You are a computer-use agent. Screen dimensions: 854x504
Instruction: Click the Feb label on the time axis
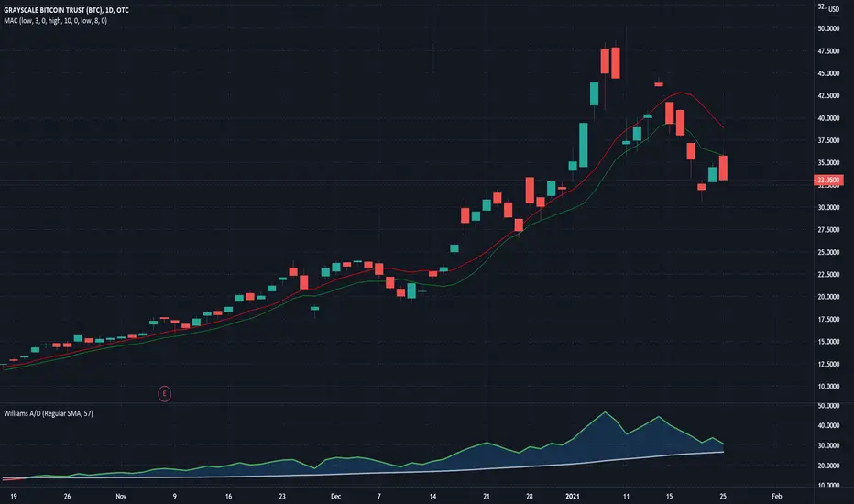tap(777, 496)
